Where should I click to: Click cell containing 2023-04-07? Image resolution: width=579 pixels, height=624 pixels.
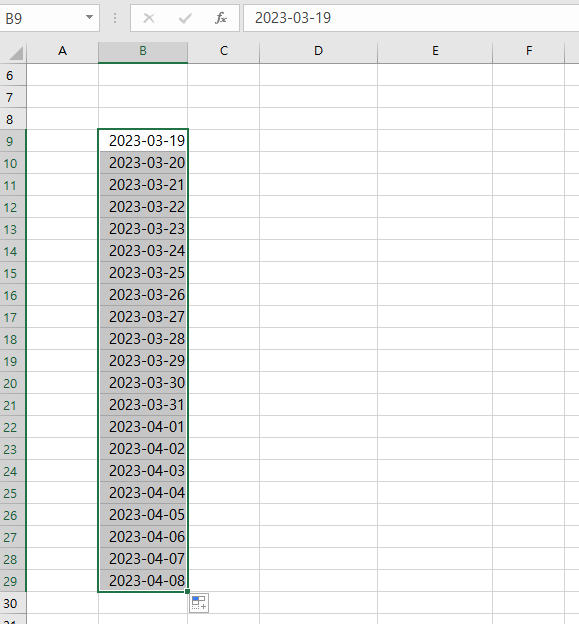tap(143, 559)
